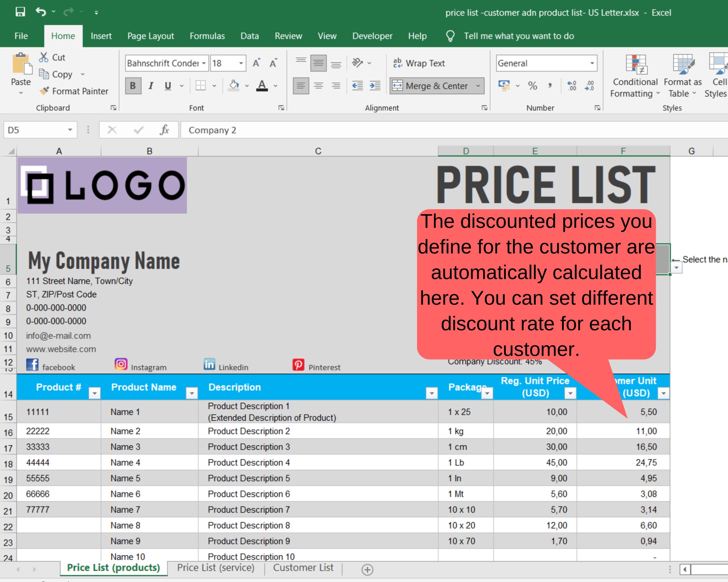The height and width of the screenshot is (582, 728).
Task: Open Product Name column filter dropdown
Action: [192, 393]
